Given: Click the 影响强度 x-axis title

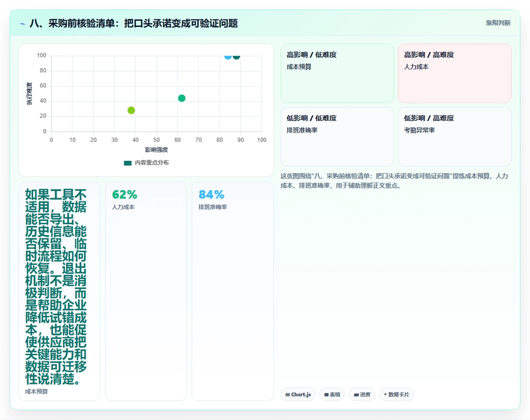Looking at the screenshot, I should point(156,149).
